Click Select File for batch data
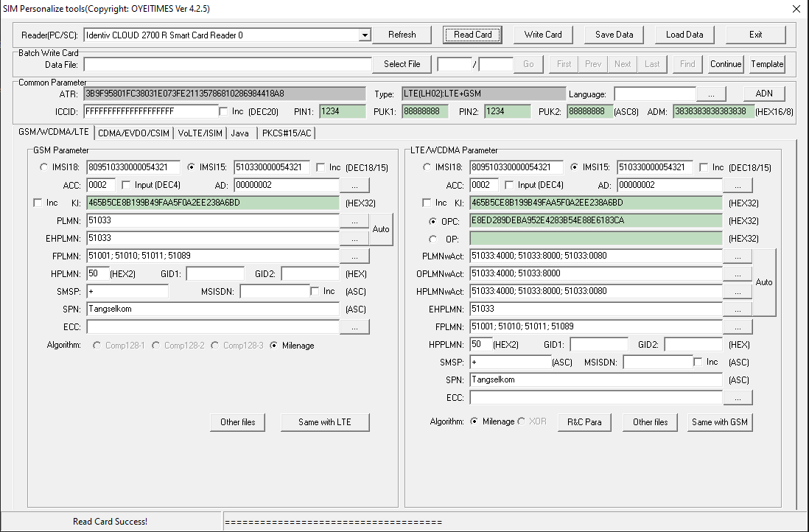Image resolution: width=809 pixels, height=532 pixels. point(402,64)
